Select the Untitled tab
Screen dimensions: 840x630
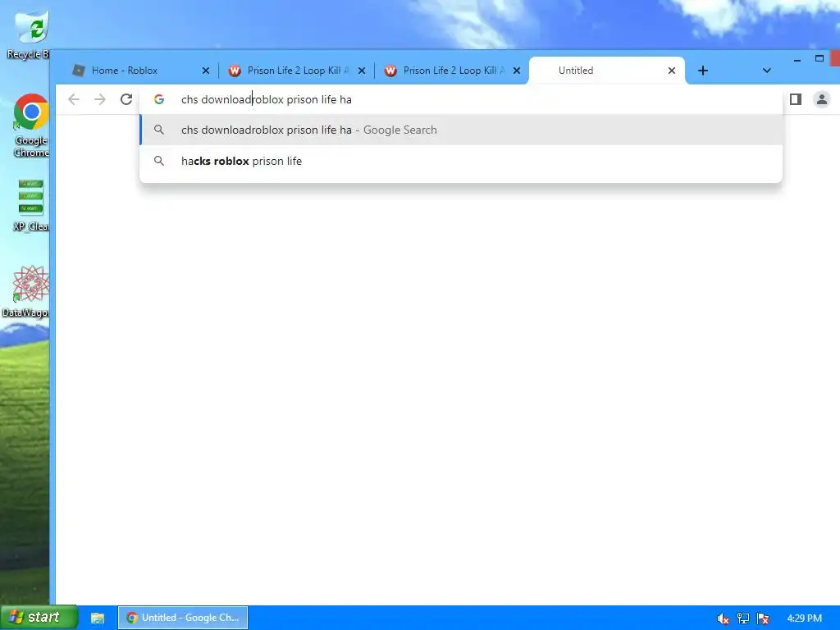[x=606, y=71]
